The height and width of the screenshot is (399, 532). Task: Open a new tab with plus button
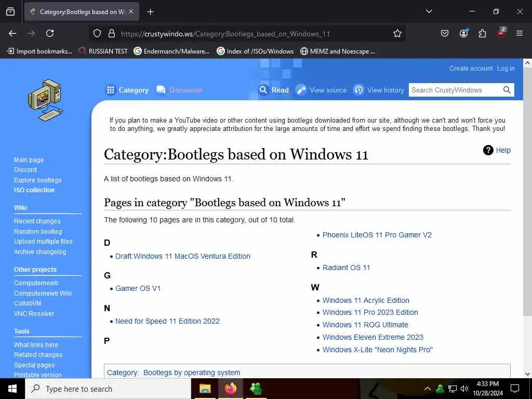[x=150, y=12]
